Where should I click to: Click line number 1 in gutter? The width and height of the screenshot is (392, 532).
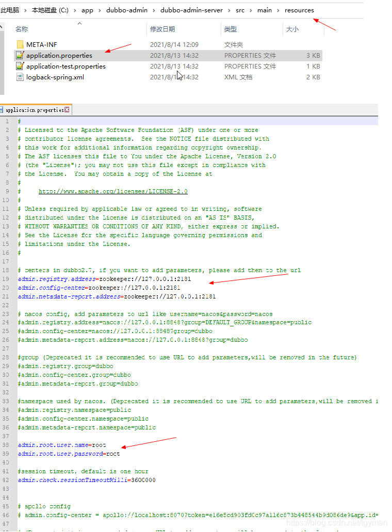coord(7,121)
